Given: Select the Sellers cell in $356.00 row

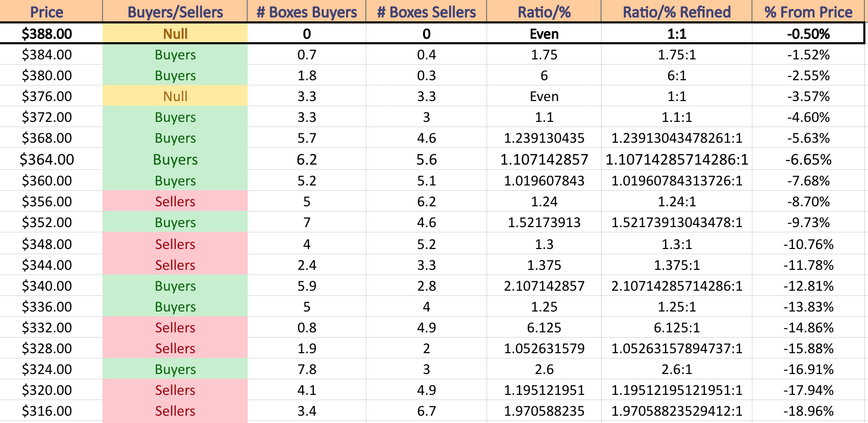Looking at the screenshot, I should (x=175, y=202).
